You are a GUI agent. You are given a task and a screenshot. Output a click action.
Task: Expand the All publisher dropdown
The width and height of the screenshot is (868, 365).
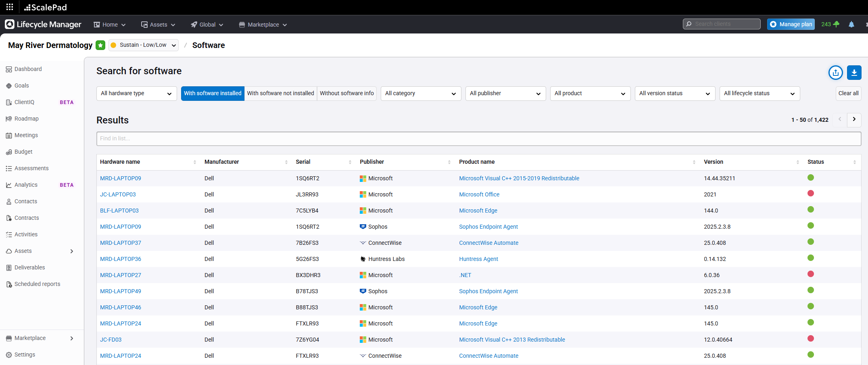coord(505,94)
